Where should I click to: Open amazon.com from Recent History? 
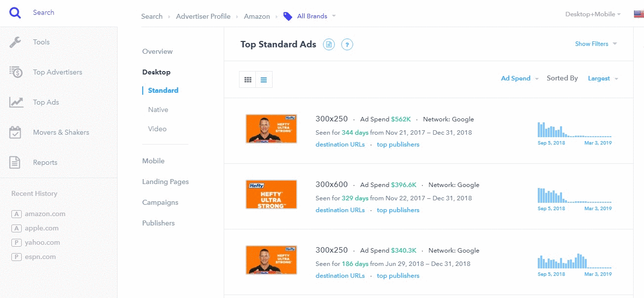45,214
